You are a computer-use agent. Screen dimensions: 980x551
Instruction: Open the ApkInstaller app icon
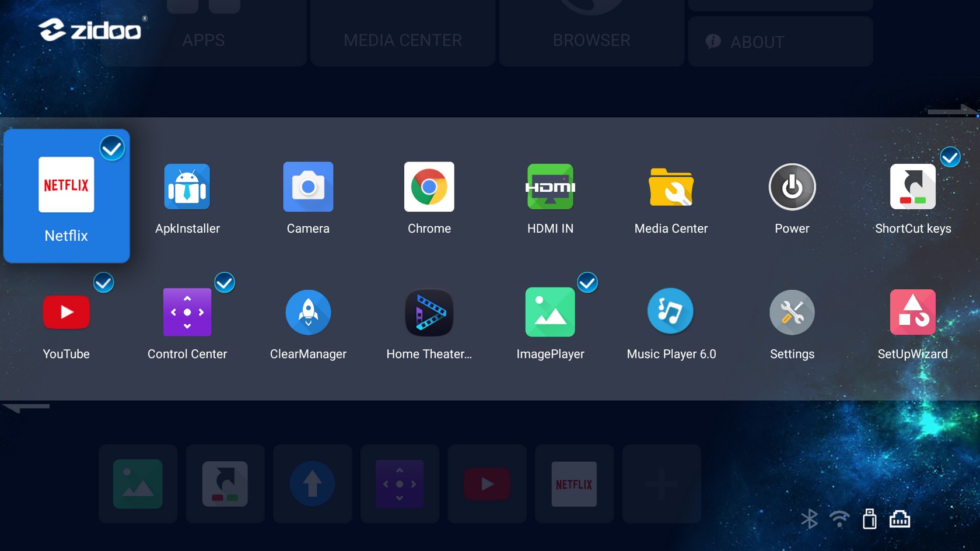(x=187, y=187)
